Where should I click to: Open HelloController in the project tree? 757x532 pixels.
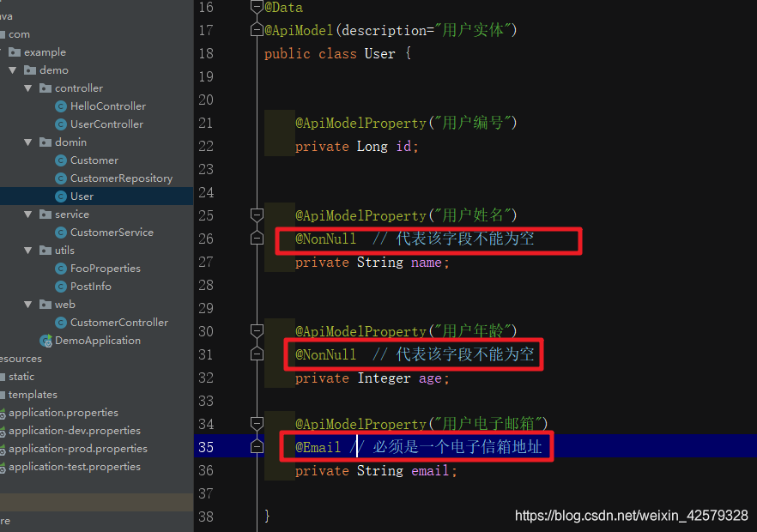(108, 106)
